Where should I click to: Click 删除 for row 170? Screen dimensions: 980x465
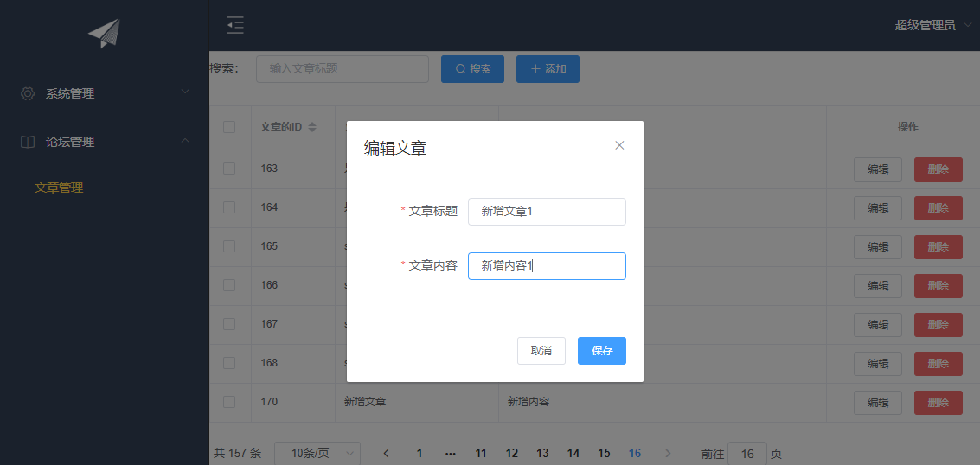(938, 403)
